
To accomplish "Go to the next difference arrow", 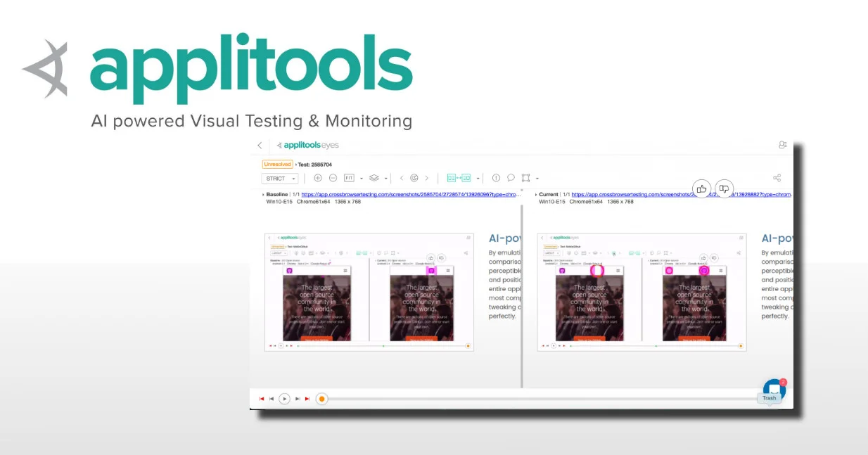I will tap(426, 178).
